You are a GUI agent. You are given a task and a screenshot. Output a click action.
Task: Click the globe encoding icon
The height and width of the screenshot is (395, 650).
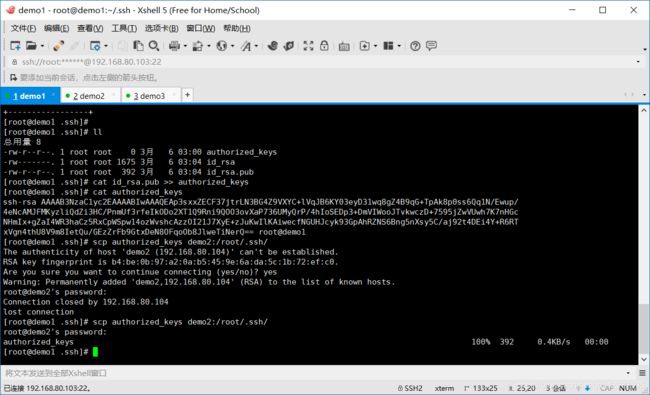point(222,46)
